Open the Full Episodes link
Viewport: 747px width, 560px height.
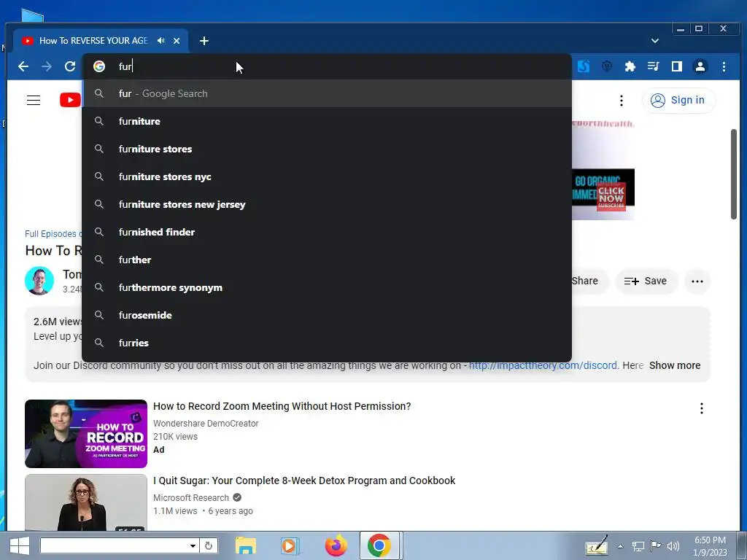pyautogui.click(x=53, y=234)
